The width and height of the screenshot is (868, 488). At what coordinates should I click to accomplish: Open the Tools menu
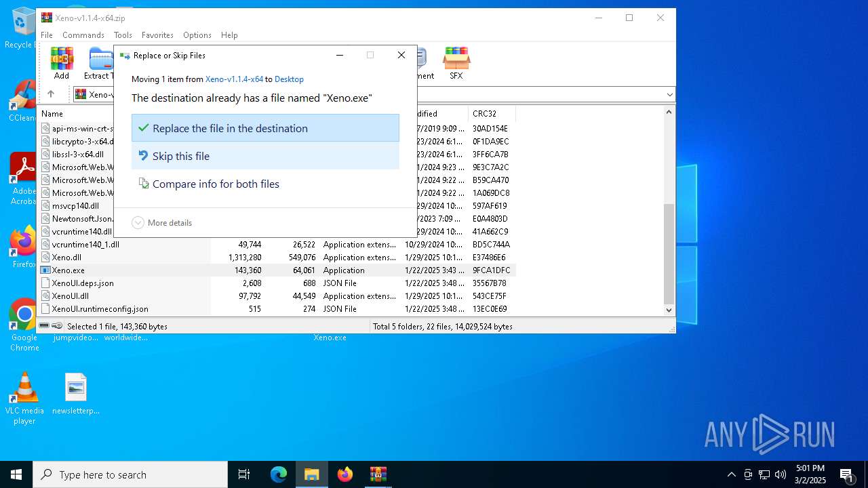[x=123, y=35]
